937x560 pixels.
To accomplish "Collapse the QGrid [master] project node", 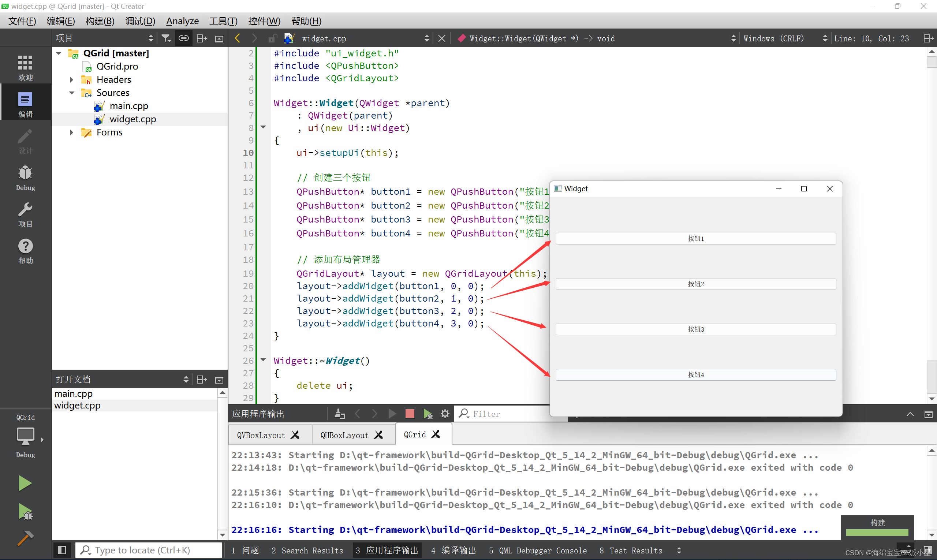I will coord(59,53).
